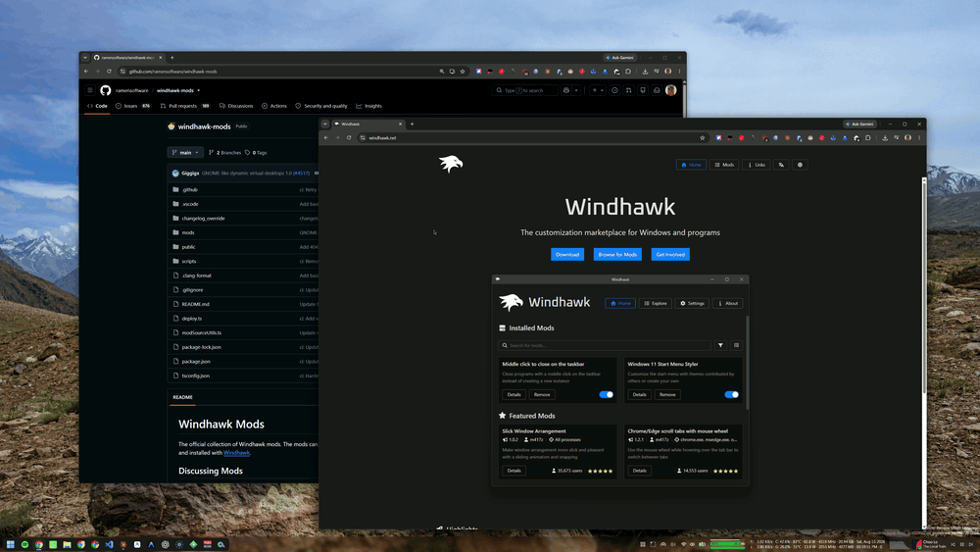The height and width of the screenshot is (552, 980).
Task: Open the package-lock.json file
Action: 201,347
